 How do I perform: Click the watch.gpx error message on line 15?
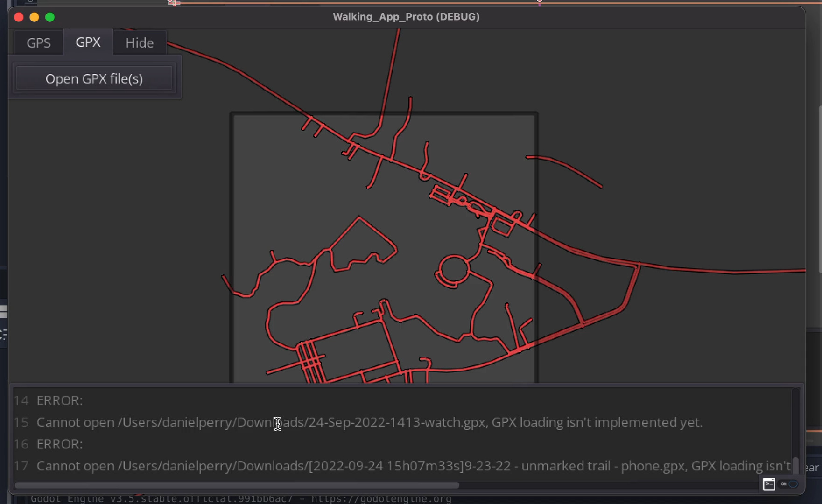point(369,422)
